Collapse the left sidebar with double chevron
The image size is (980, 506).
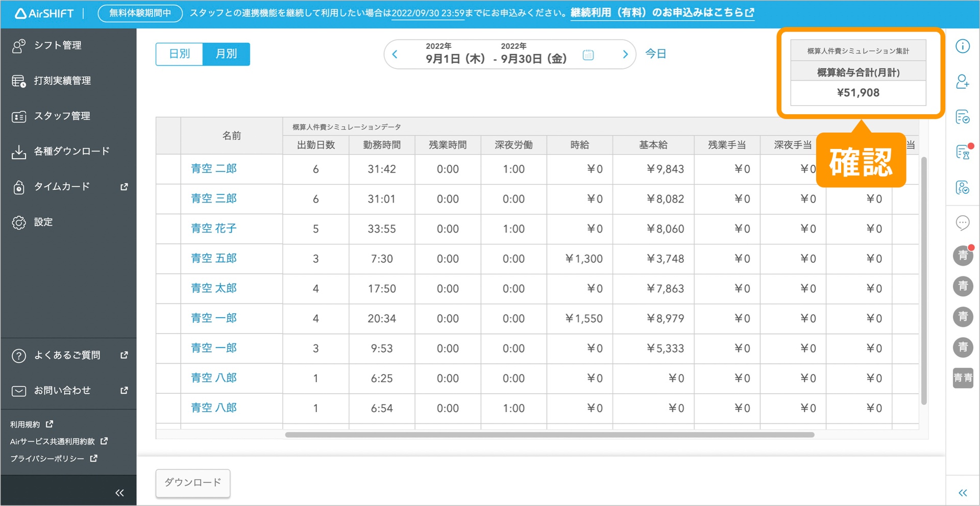pos(119,493)
